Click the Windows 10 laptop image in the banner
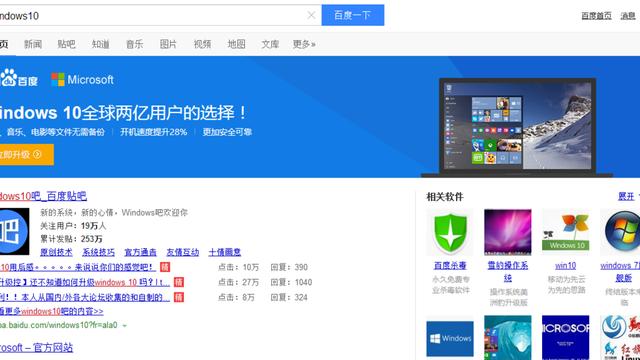 pyautogui.click(x=517, y=127)
